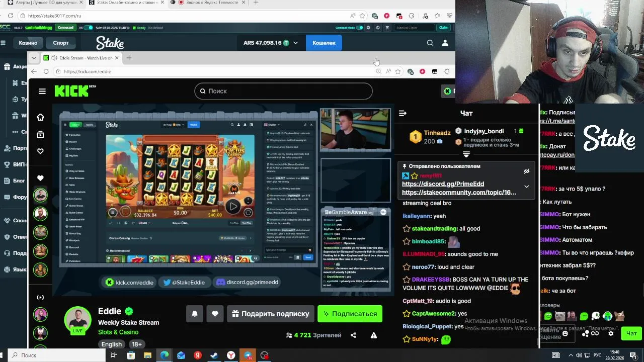Open Stake user profile icon
The width and height of the screenshot is (644, 362).
pos(445,43)
